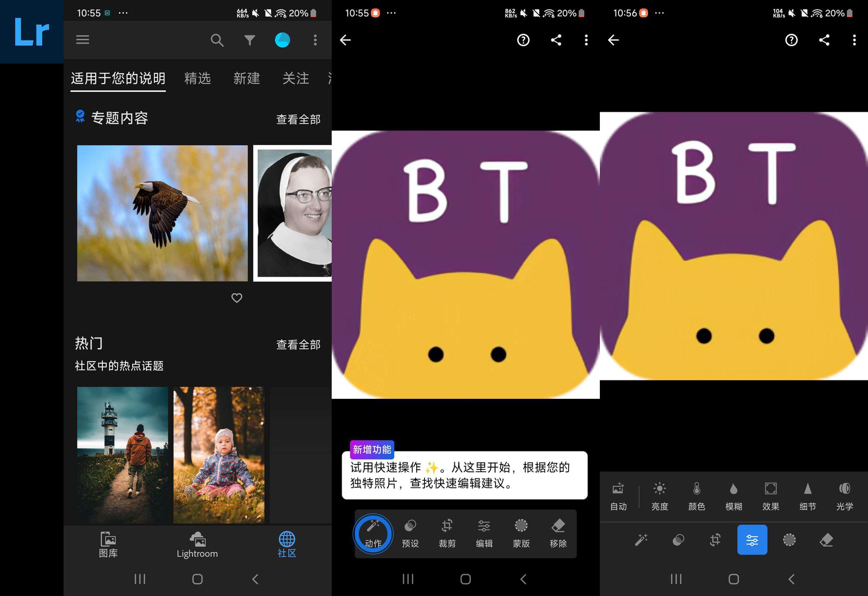Open three-dot menu on adjustment panel screen
Screen dimensions: 868x596
(x=854, y=40)
